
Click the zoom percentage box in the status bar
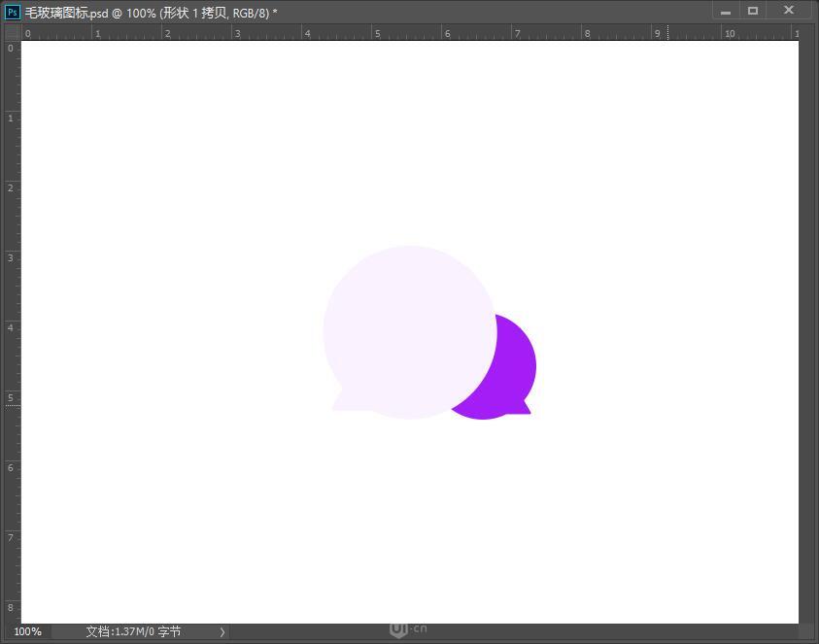pos(27,631)
